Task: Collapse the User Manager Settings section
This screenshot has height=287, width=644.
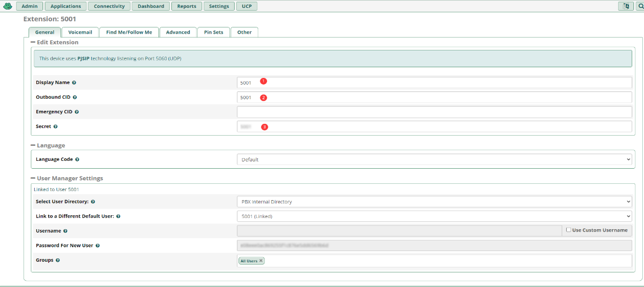Action: click(x=33, y=178)
